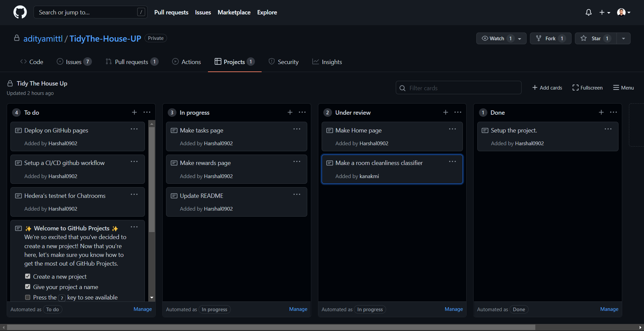Image resolution: width=644 pixels, height=331 pixels.
Task: Open Issues in top navigation
Action: [203, 12]
